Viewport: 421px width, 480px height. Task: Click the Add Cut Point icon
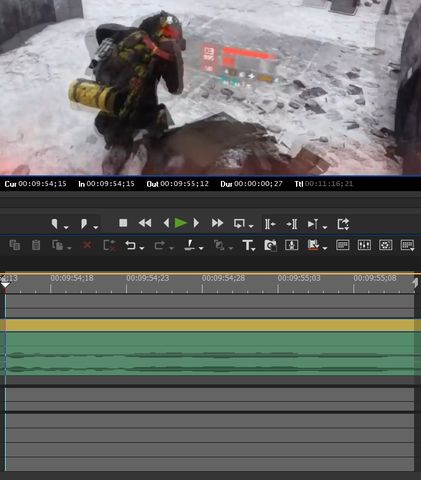coord(189,245)
